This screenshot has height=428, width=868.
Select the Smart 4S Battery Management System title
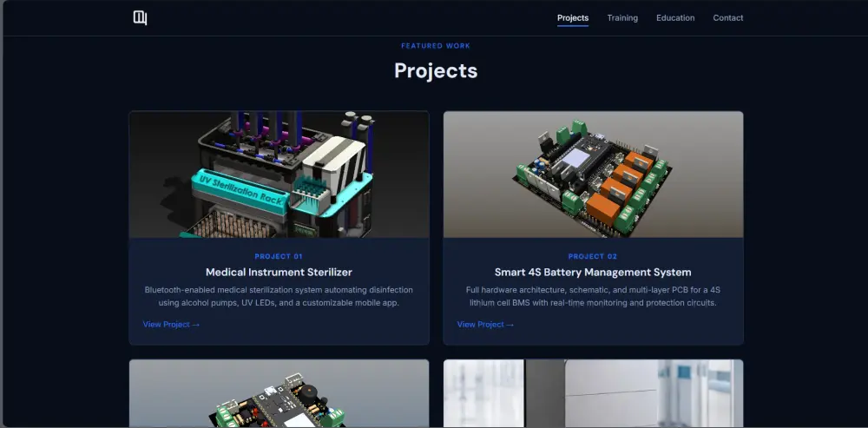[593, 272]
